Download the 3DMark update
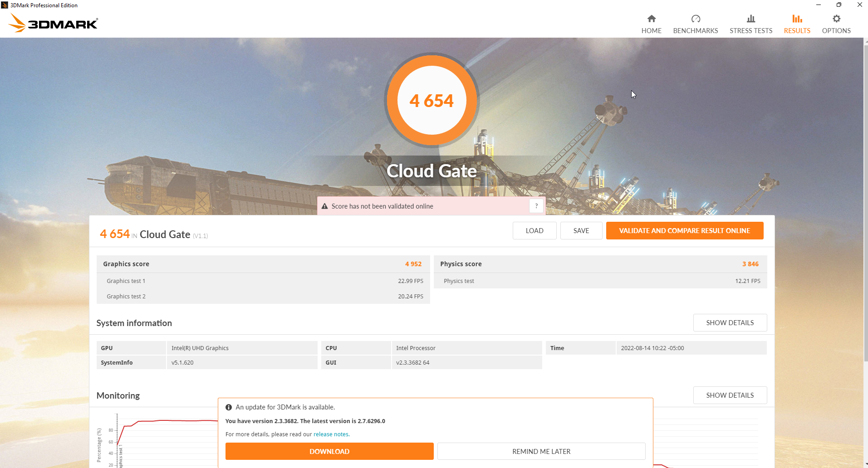The image size is (868, 468). [329, 451]
